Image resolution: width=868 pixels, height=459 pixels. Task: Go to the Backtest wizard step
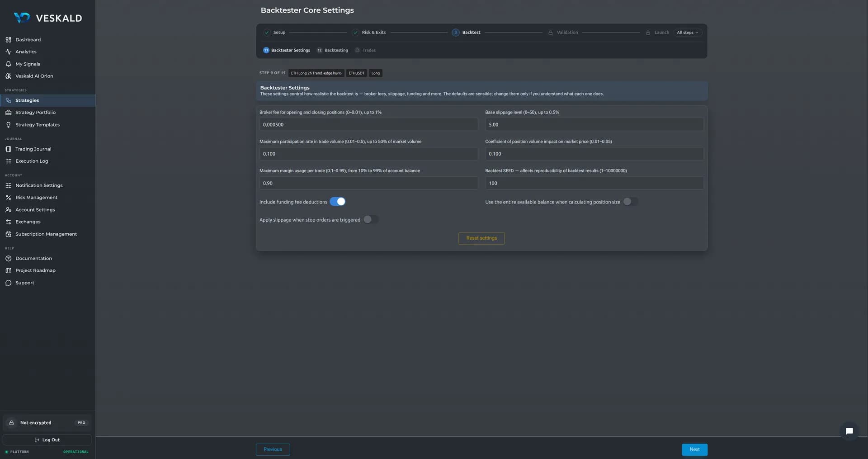pos(466,33)
